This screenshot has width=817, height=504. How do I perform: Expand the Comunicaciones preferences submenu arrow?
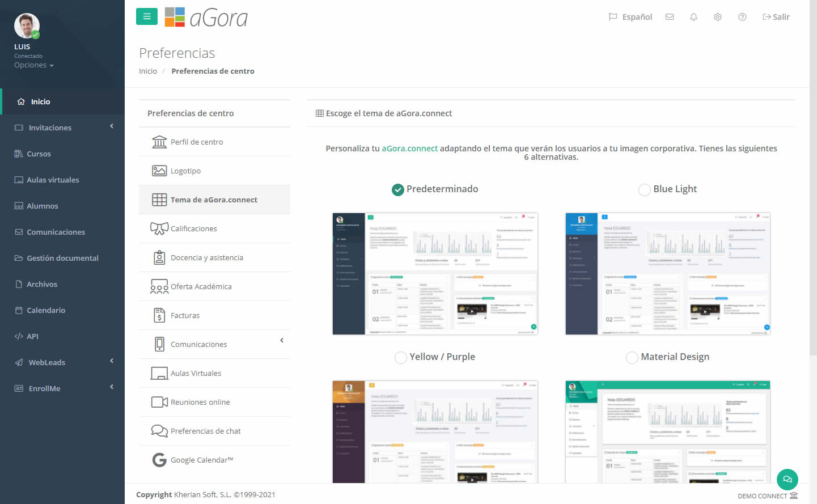coord(282,340)
